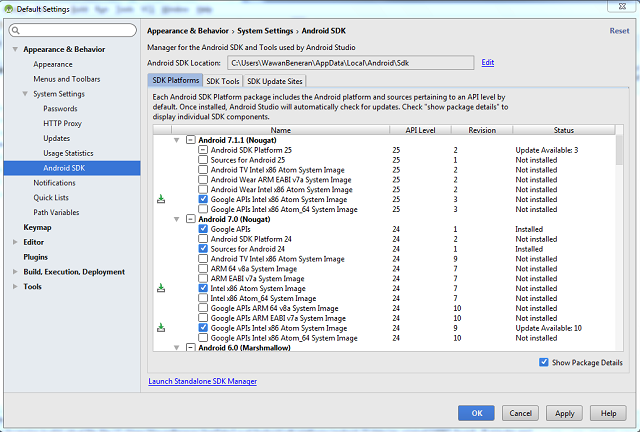Open Updates settings
The height and width of the screenshot is (432, 640).
coord(57,138)
